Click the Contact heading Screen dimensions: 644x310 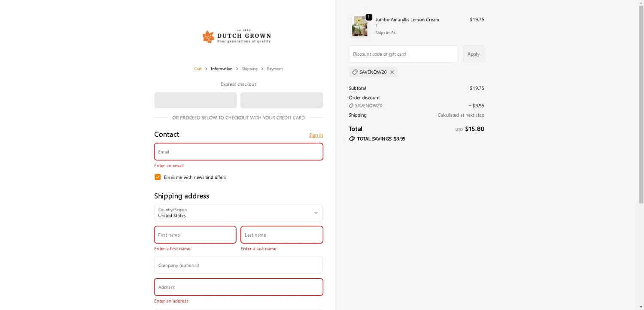167,134
